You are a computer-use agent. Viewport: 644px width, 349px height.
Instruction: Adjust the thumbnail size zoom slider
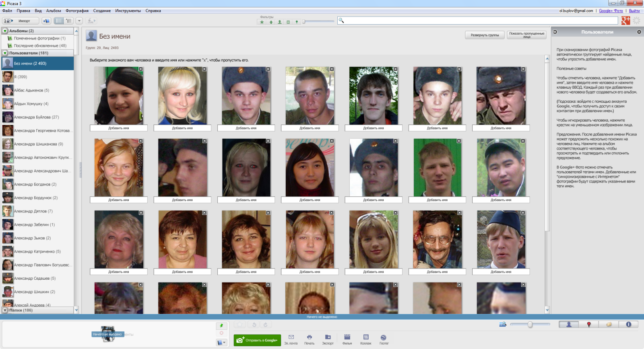pos(530,324)
